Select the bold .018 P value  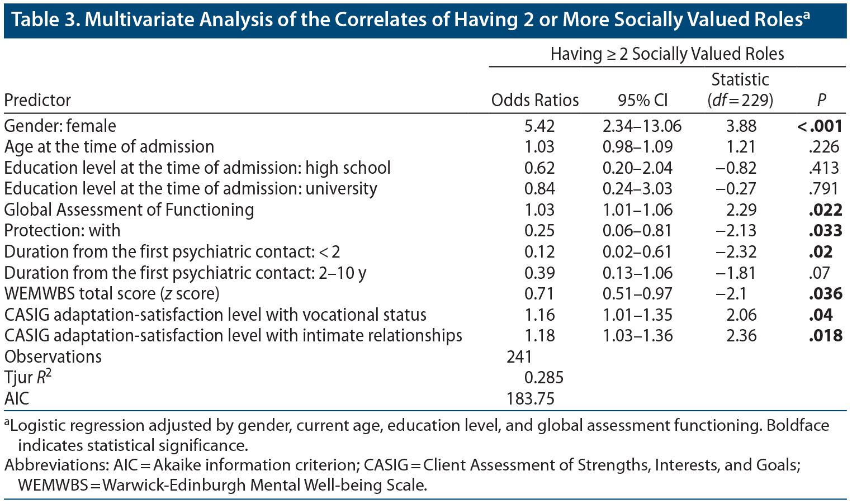tap(825, 335)
